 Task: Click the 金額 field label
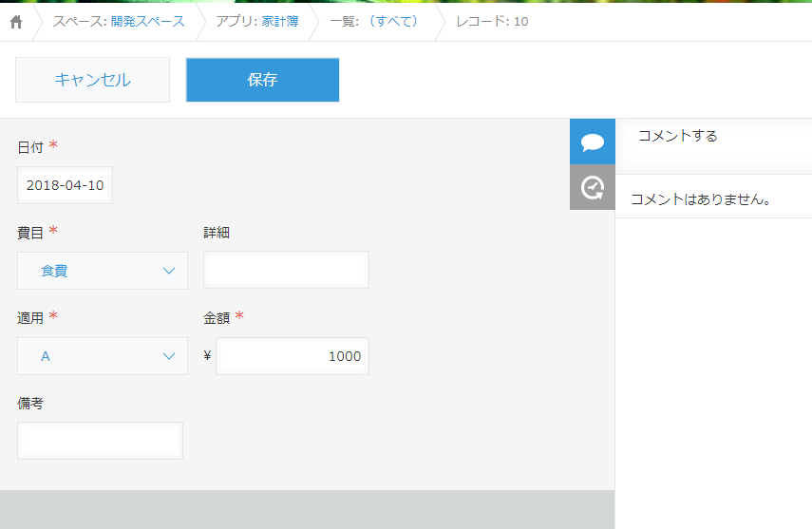217,318
